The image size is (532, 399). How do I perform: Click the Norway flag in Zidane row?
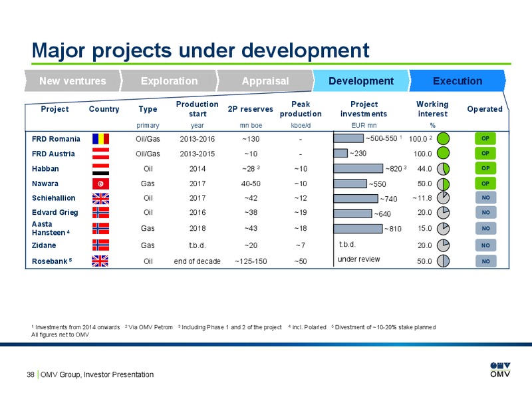[x=101, y=245]
